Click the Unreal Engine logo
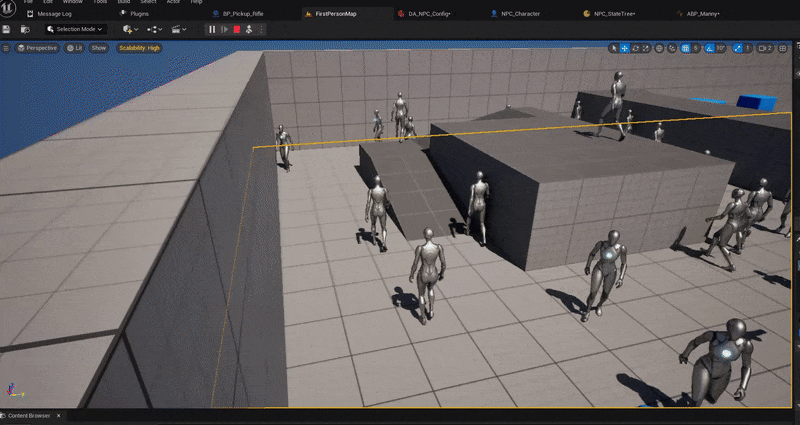This screenshot has height=425, width=800. (8, 7)
